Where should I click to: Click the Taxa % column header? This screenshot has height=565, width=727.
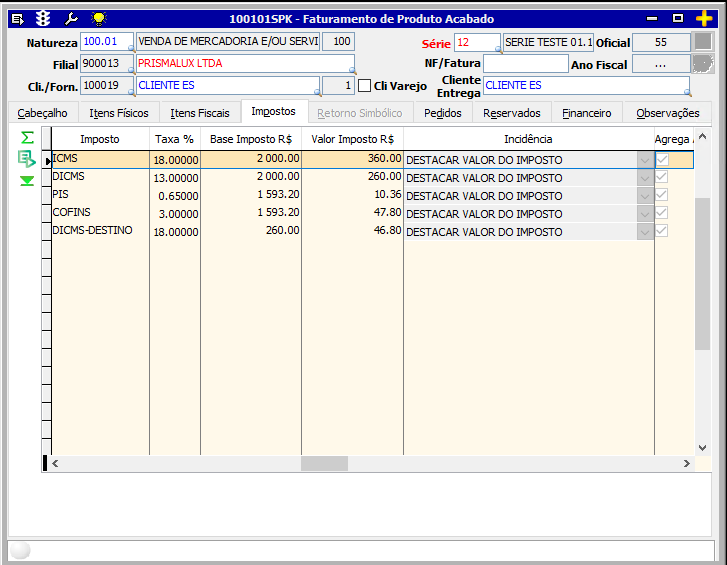point(174,139)
